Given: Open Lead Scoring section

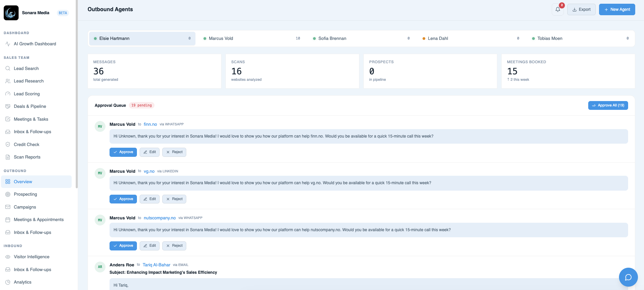Looking at the screenshot, I should [37, 94].
